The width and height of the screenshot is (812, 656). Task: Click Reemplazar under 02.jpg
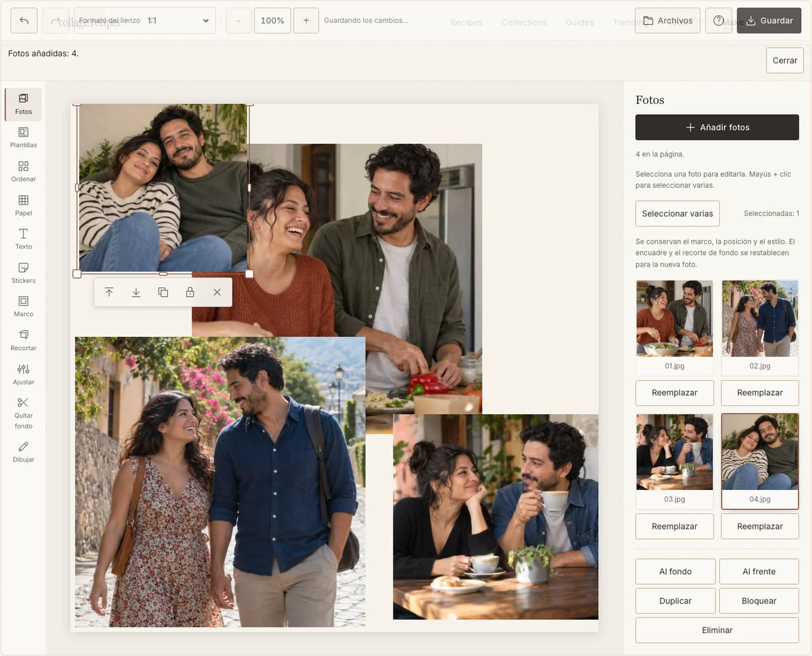point(760,393)
